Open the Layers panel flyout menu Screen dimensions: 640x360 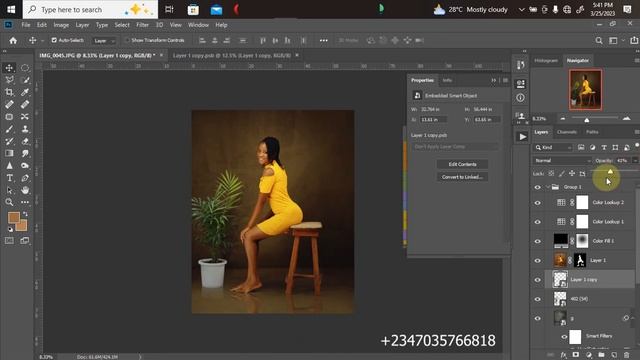coord(636,132)
